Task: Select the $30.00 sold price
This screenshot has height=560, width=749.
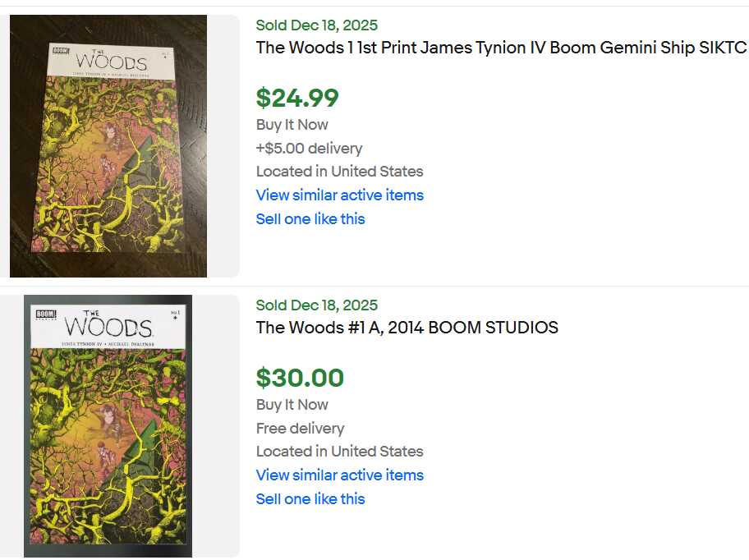Action: click(300, 378)
